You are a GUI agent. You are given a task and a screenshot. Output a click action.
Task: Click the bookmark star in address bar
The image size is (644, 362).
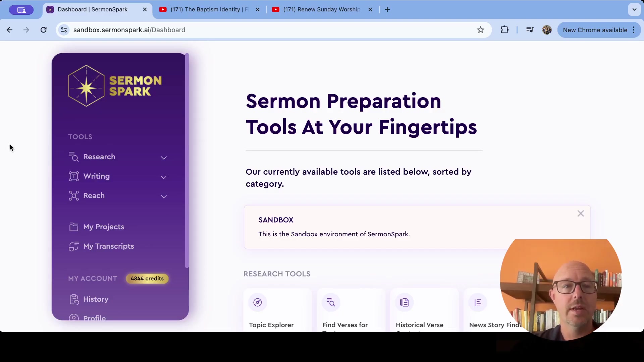click(x=481, y=30)
